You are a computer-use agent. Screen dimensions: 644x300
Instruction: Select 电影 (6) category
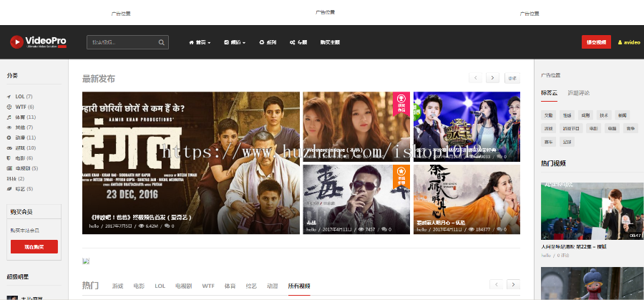tap(20, 158)
